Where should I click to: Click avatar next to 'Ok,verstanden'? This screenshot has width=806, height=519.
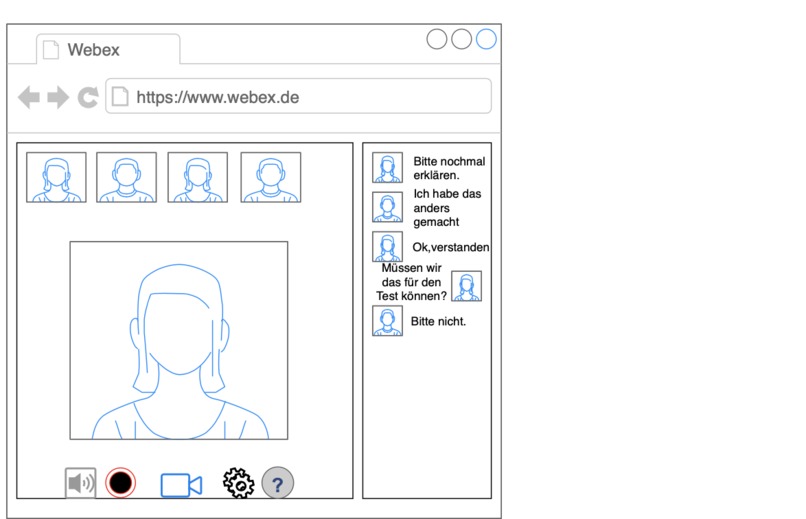[x=388, y=247]
